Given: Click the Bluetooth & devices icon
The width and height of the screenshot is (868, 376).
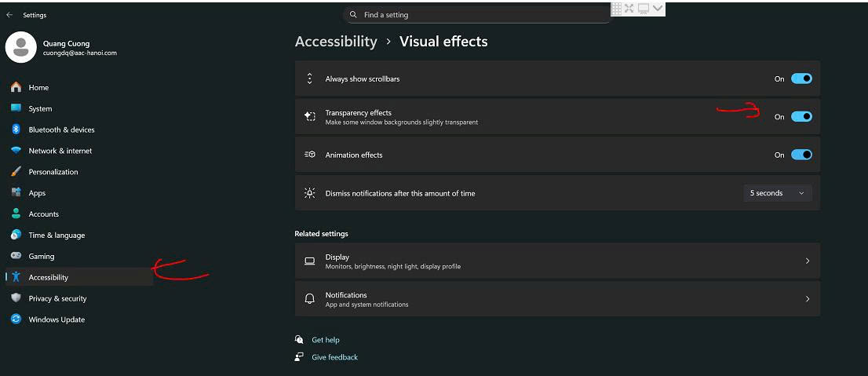Looking at the screenshot, I should point(16,130).
